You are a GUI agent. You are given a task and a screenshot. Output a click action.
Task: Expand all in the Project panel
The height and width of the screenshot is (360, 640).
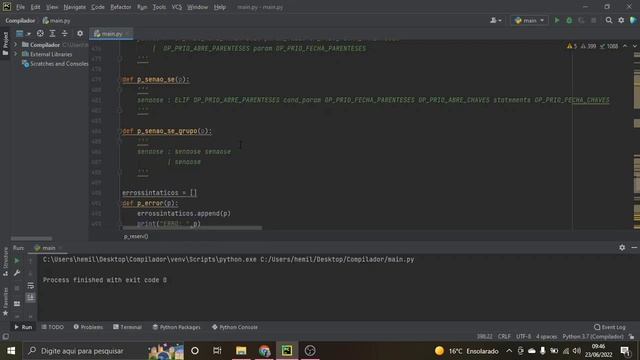(52, 33)
